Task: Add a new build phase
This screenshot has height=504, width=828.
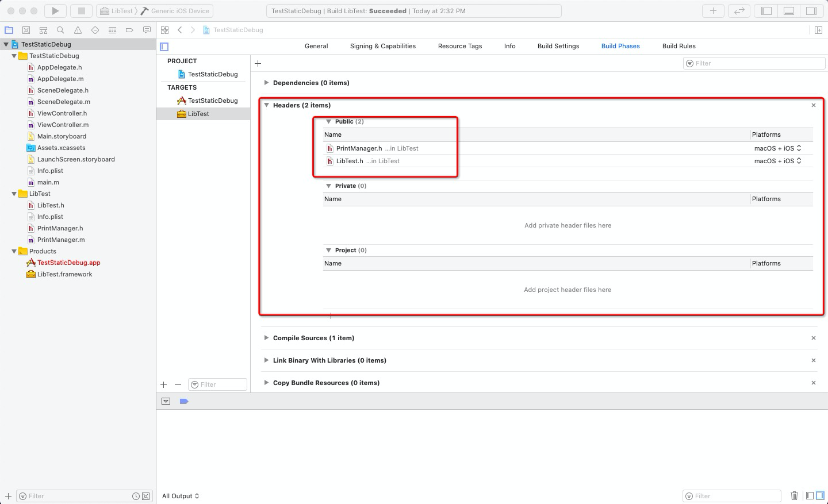Action: (258, 63)
